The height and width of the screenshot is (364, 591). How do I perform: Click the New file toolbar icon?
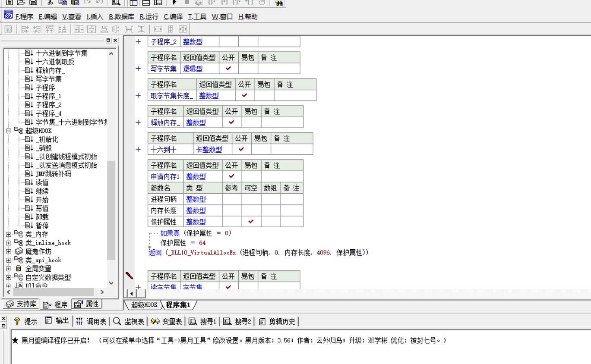pyautogui.click(x=9, y=2)
